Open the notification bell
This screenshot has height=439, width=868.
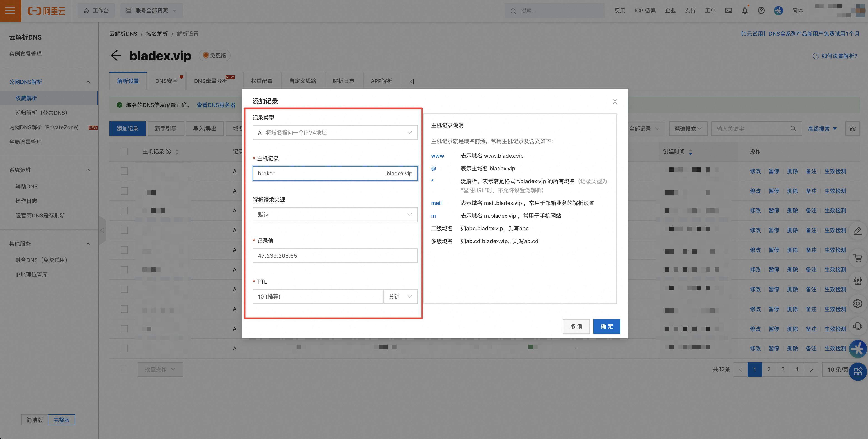pyautogui.click(x=745, y=10)
